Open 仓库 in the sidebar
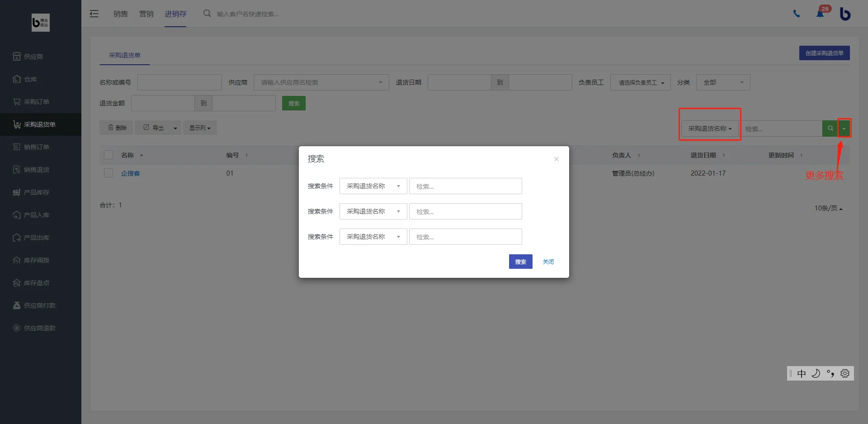Image resolution: width=868 pixels, height=424 pixels. 41,79
